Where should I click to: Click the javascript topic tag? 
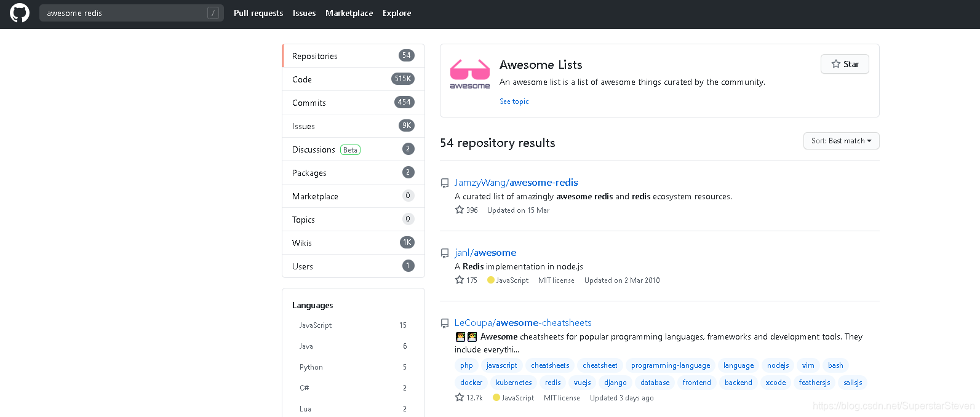pyautogui.click(x=502, y=365)
